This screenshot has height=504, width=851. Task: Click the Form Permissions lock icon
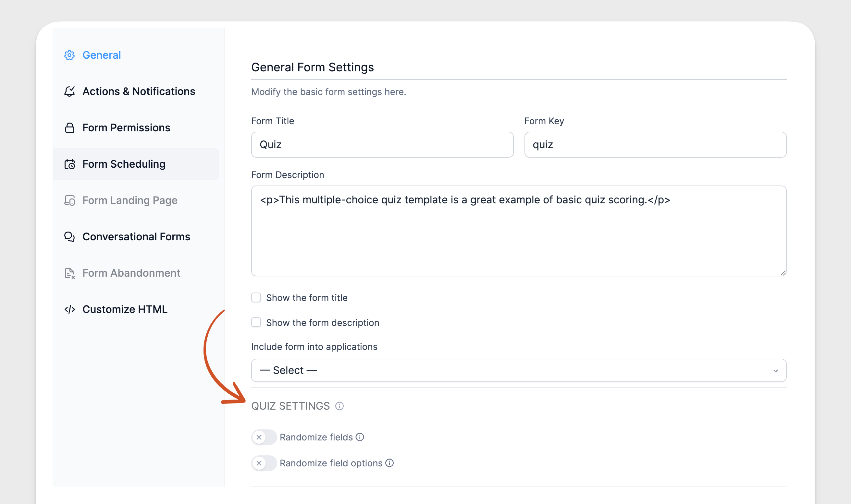pos(69,128)
